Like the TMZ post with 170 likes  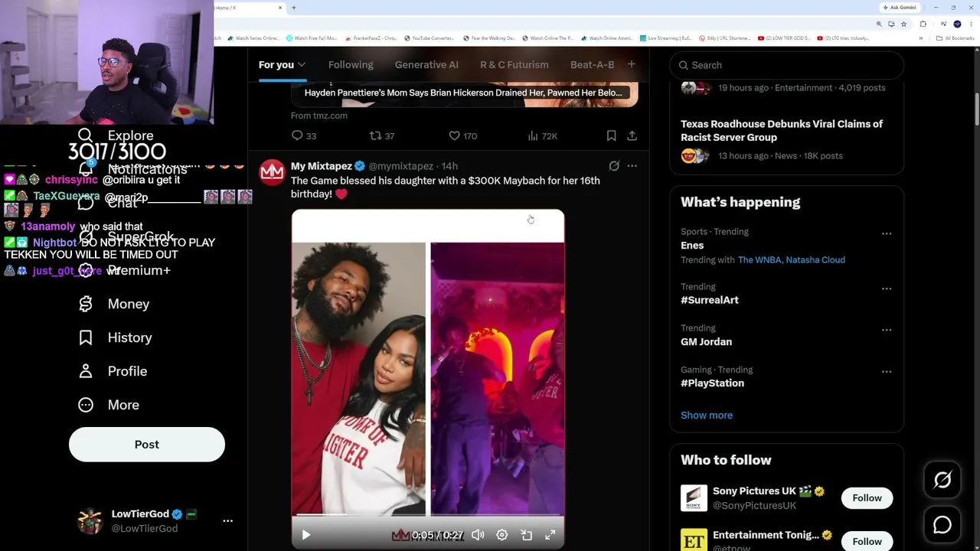[462, 135]
